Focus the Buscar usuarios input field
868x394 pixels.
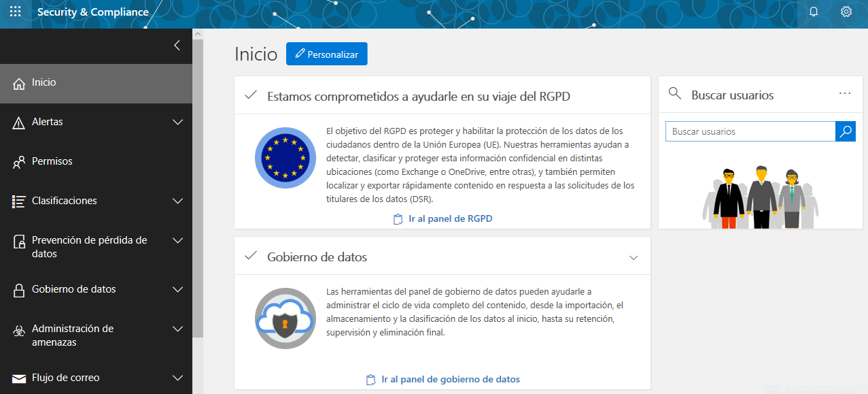point(750,131)
